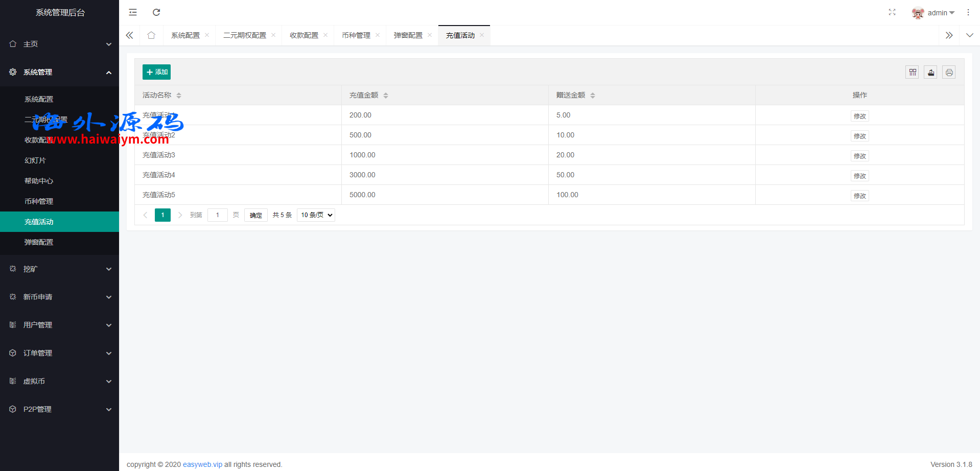Screen dimensions: 980x471
Task: Click the 添加 button
Action: 156,72
